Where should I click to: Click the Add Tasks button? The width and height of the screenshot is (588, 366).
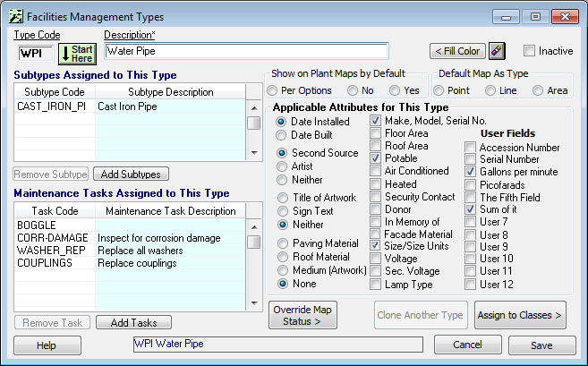[133, 322]
